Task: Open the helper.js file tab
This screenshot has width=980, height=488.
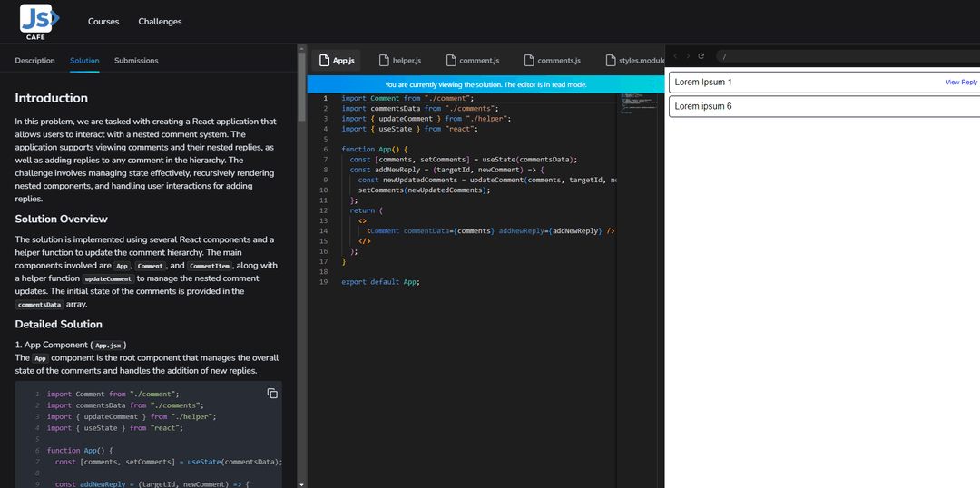Action: (400, 61)
